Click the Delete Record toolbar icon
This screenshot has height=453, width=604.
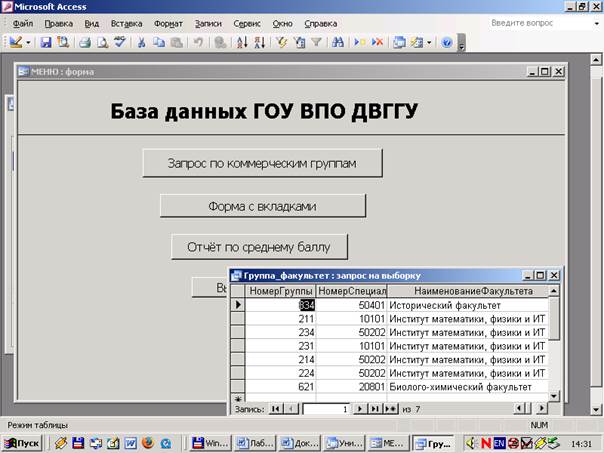377,42
